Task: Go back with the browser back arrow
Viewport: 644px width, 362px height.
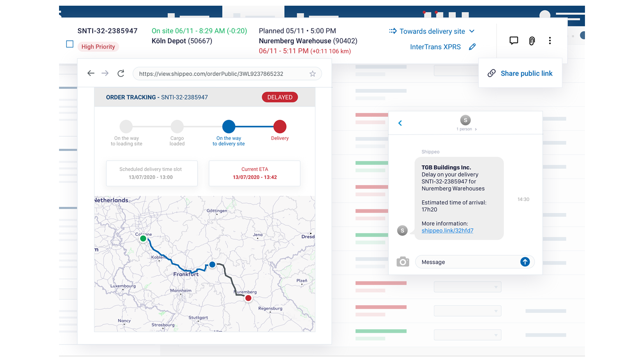Action: coord(91,73)
